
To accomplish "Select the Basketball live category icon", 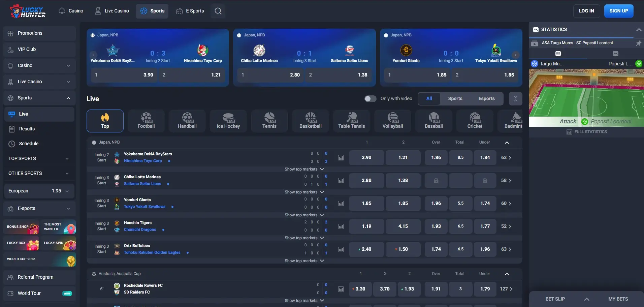I will [x=311, y=121].
